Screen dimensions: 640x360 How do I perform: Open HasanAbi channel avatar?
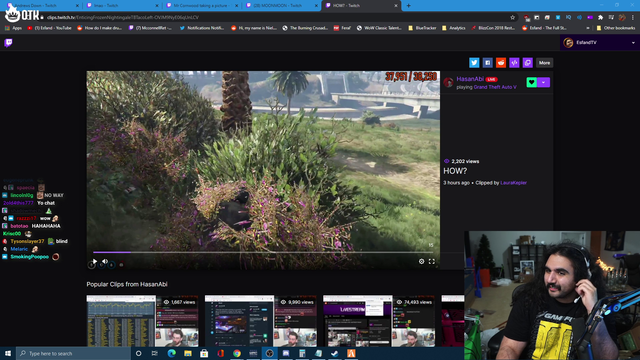(449, 82)
